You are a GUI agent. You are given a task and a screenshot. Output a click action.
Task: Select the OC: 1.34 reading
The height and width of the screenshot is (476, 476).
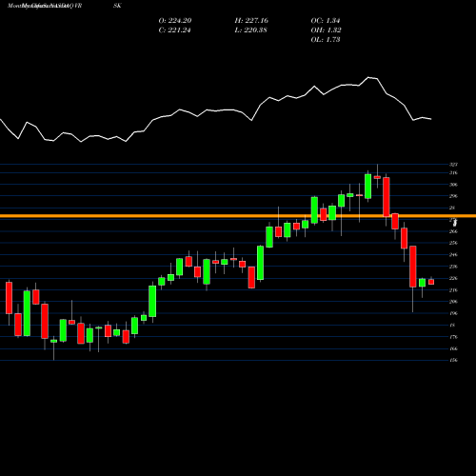pos(326,21)
